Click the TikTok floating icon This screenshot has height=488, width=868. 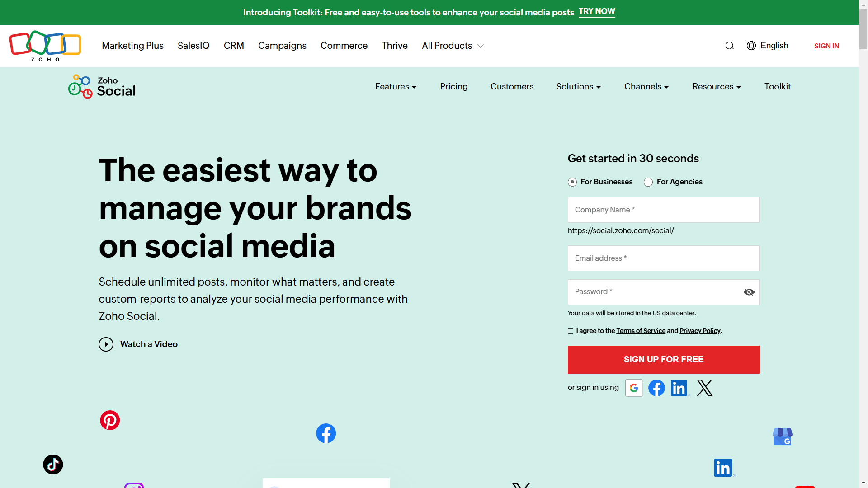pos(53,465)
